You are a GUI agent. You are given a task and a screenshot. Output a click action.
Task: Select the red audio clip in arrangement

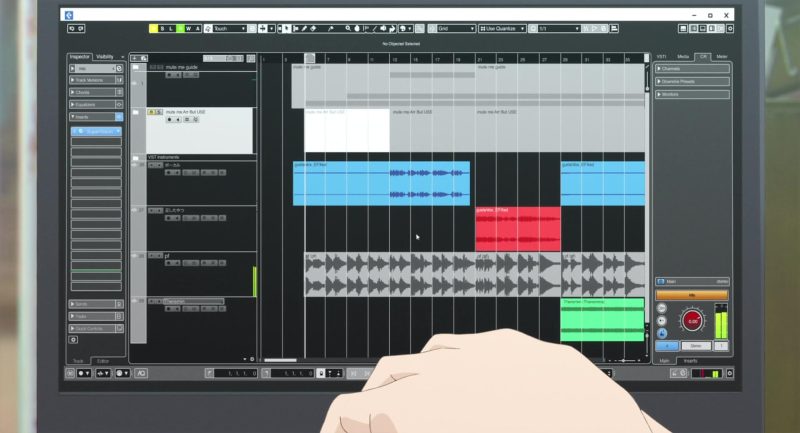point(518,229)
